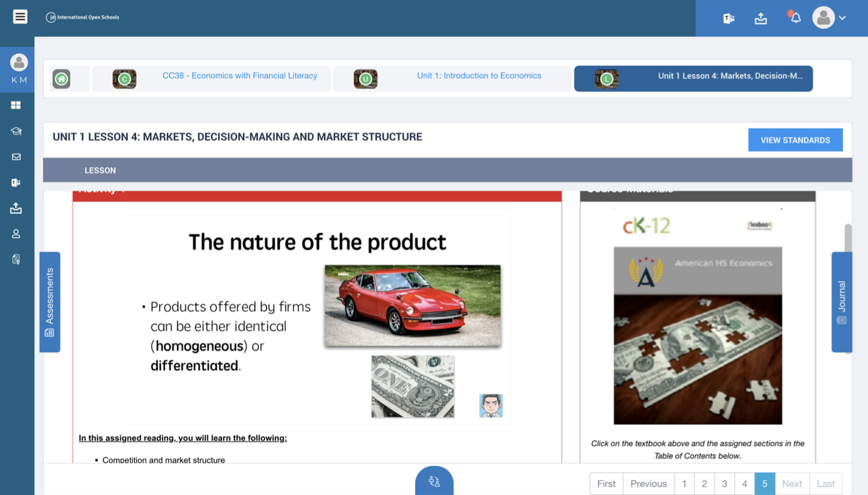Go to page 1

[x=684, y=483]
